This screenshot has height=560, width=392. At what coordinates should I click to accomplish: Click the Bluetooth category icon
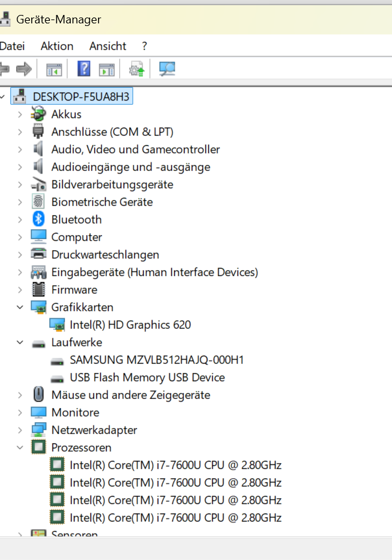[38, 220]
